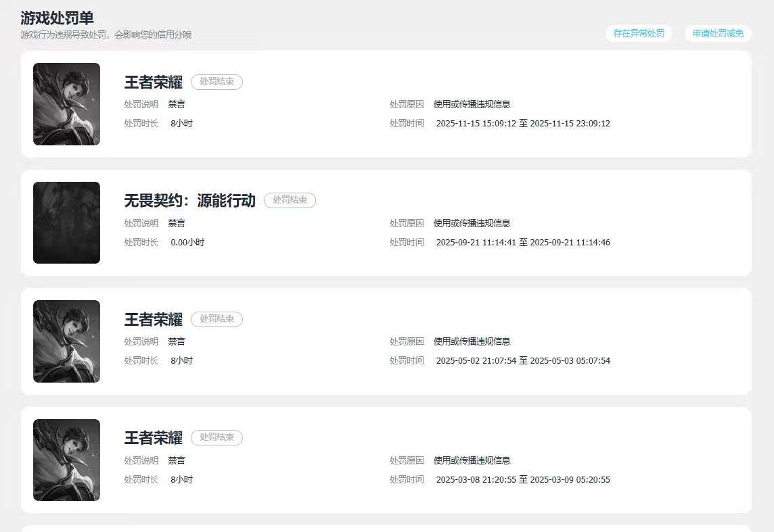This screenshot has height=532, width=774.
Task: Select time range 2025-09-21 11:14:41 至 11:14:46
Action: tap(523, 242)
